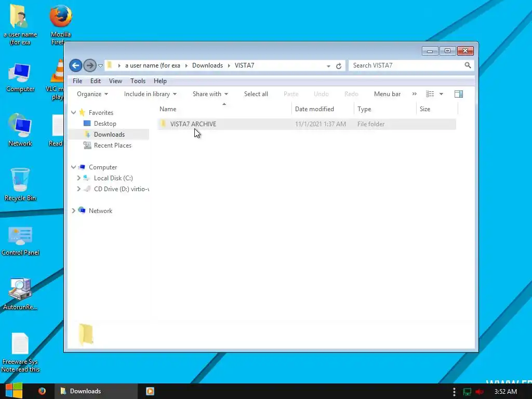The height and width of the screenshot is (399, 532).
Task: Select the AutorunRe... desktop icon
Action: click(20, 294)
